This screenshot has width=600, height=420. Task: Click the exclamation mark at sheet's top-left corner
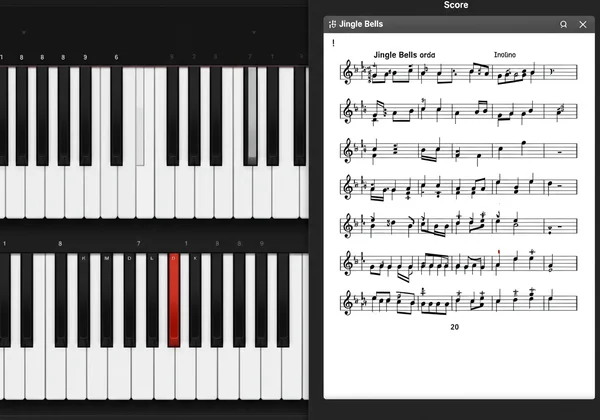(333, 43)
